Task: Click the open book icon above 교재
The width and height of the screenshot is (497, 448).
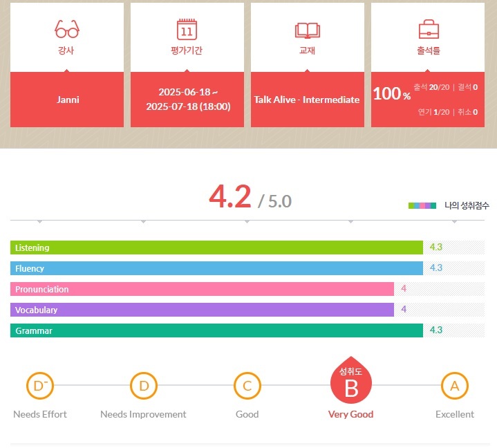Action: tap(308, 30)
